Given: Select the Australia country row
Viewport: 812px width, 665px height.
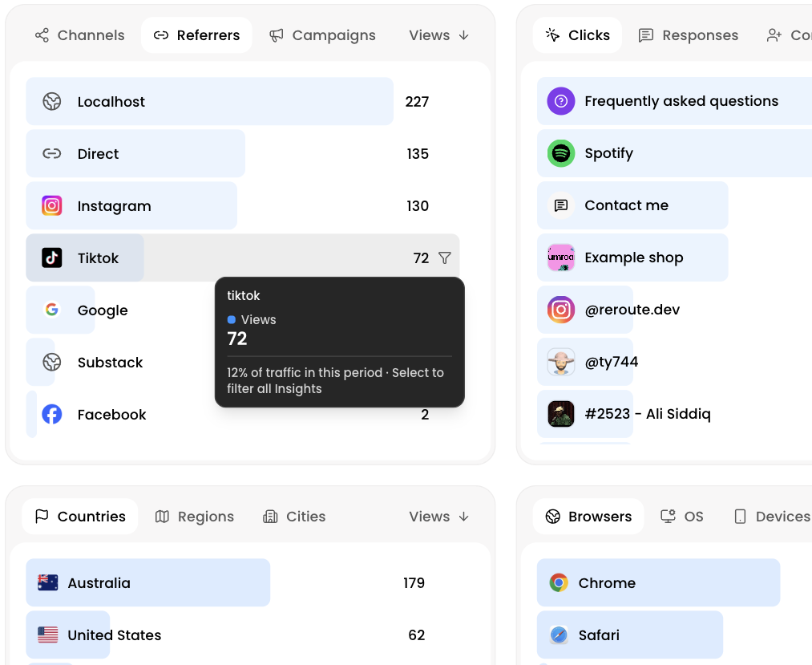Looking at the screenshot, I should (242, 583).
